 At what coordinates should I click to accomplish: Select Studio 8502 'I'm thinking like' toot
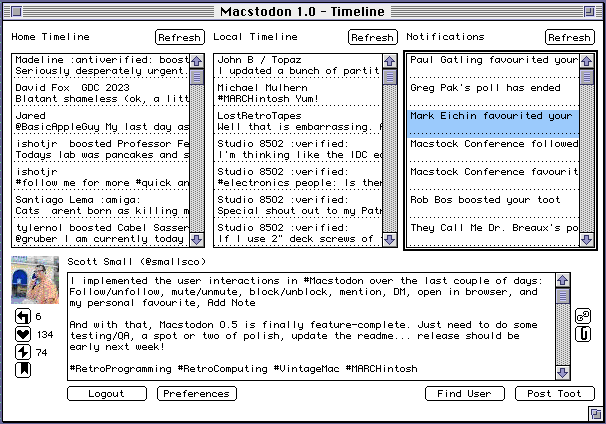(298, 149)
